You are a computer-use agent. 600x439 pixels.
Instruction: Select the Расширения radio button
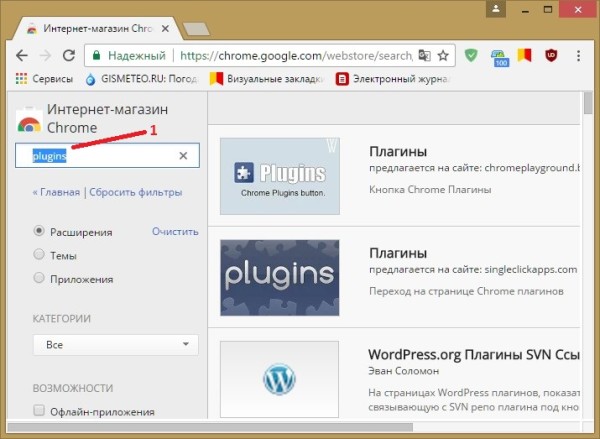click(39, 232)
